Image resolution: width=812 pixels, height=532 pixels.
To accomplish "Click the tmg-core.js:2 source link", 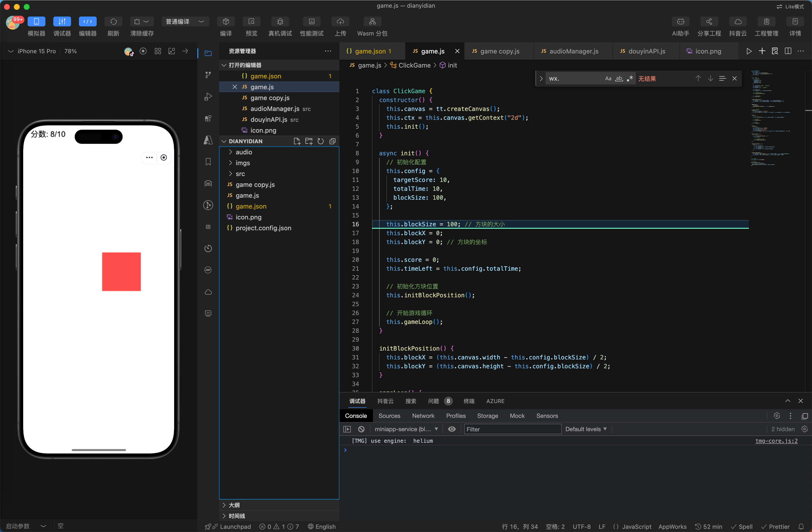I will 776,441.
